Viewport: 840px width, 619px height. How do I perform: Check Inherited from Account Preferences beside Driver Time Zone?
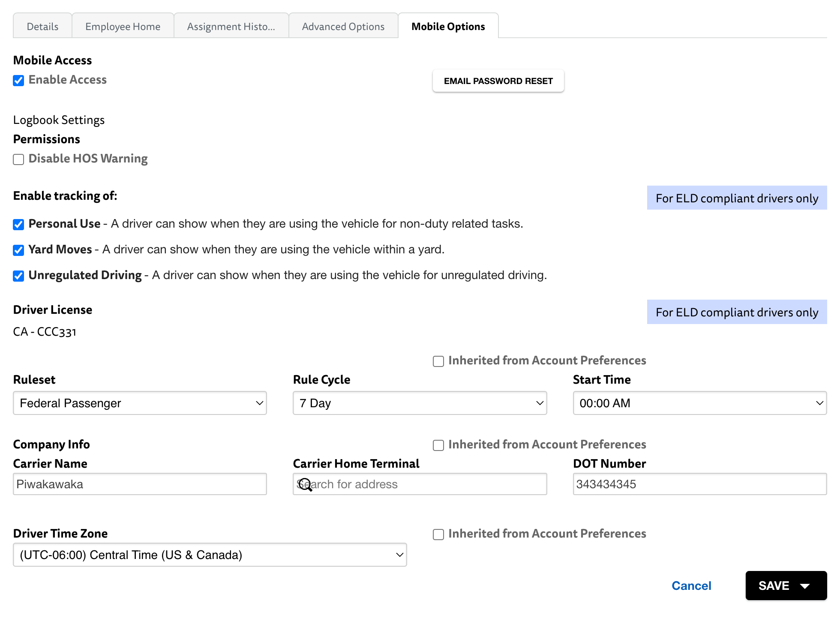click(x=438, y=535)
